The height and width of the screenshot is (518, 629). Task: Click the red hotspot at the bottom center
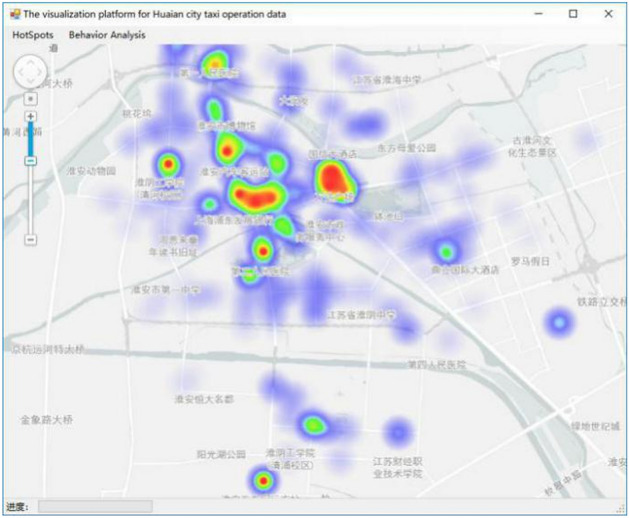(263, 482)
